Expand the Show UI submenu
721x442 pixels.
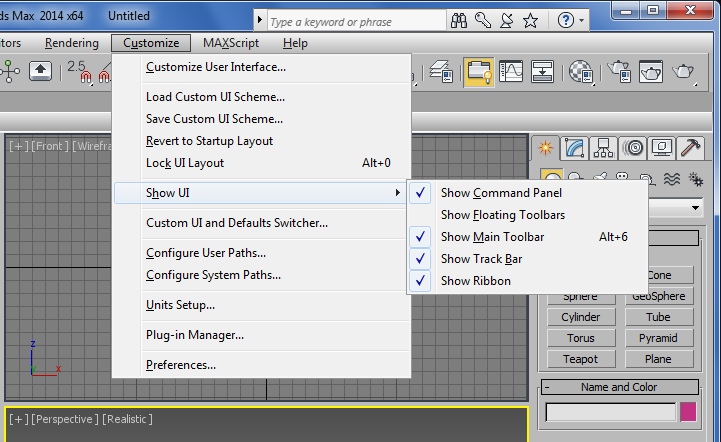click(260, 193)
